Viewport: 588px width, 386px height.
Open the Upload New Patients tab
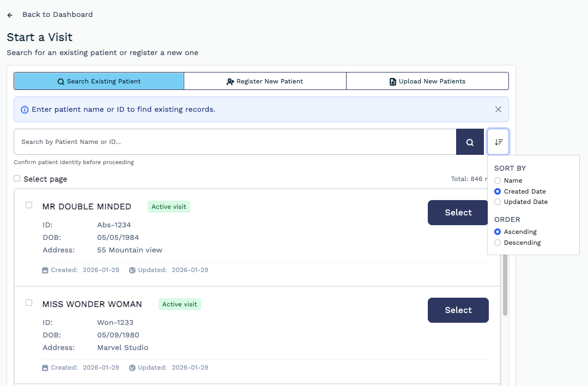(427, 81)
